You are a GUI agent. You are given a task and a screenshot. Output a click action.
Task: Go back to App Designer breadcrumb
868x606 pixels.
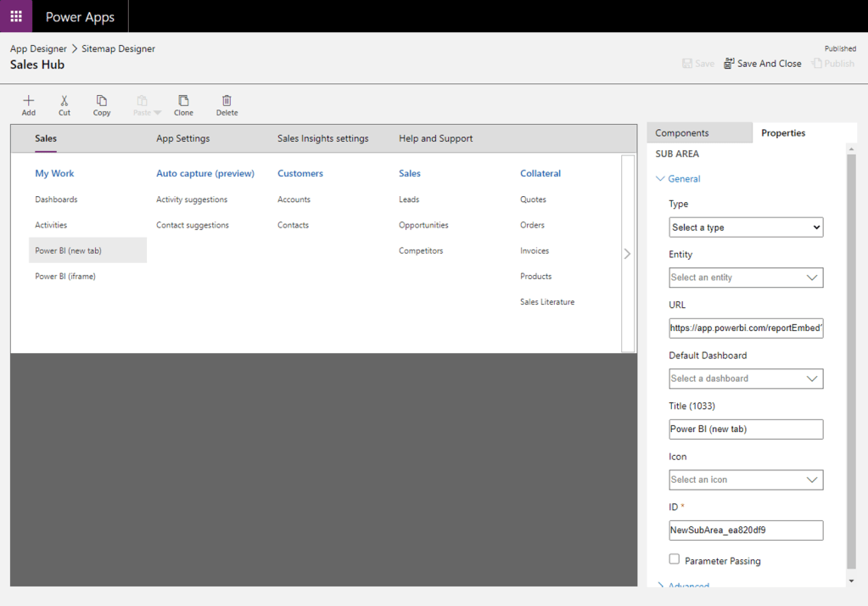(x=38, y=48)
